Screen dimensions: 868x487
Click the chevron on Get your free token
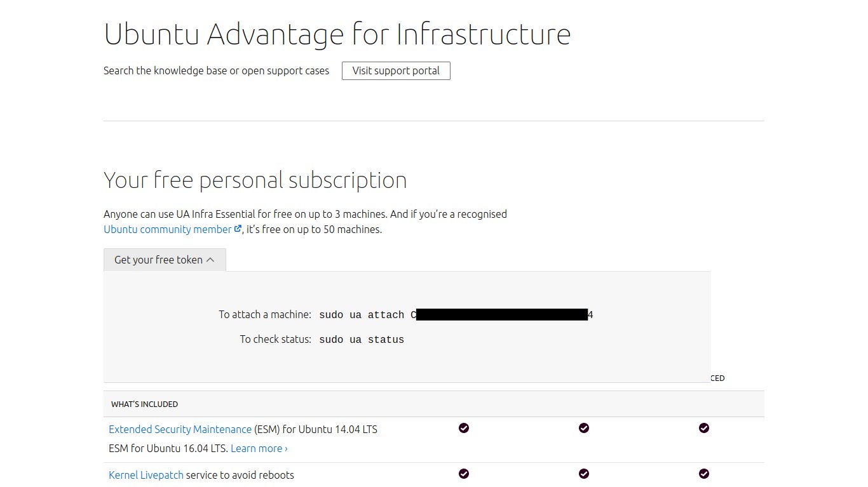tap(210, 260)
